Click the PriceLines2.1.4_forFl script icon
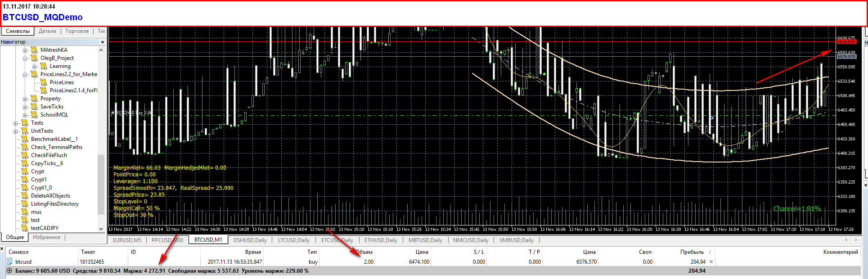Image resolution: width=868 pixels, height=279 pixels. pyautogui.click(x=44, y=90)
